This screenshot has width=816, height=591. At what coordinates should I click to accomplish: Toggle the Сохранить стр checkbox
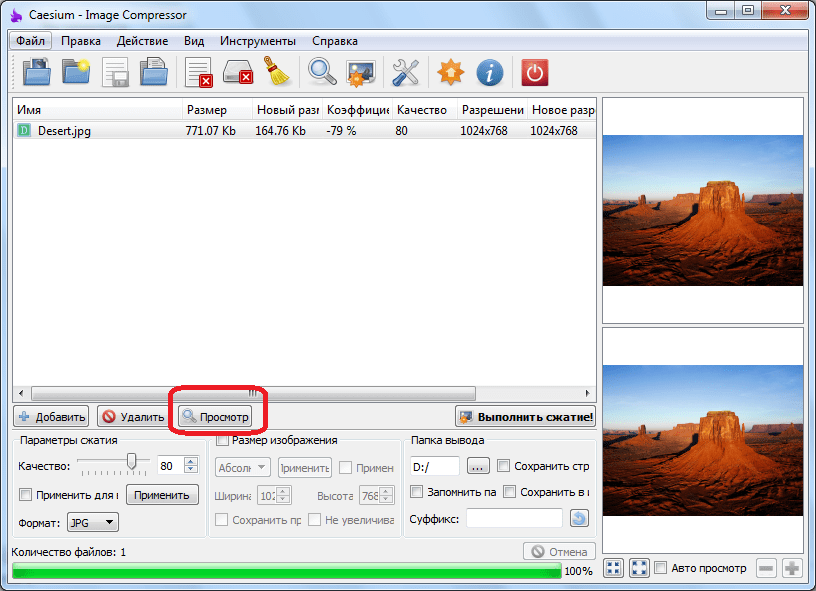pyautogui.click(x=503, y=466)
